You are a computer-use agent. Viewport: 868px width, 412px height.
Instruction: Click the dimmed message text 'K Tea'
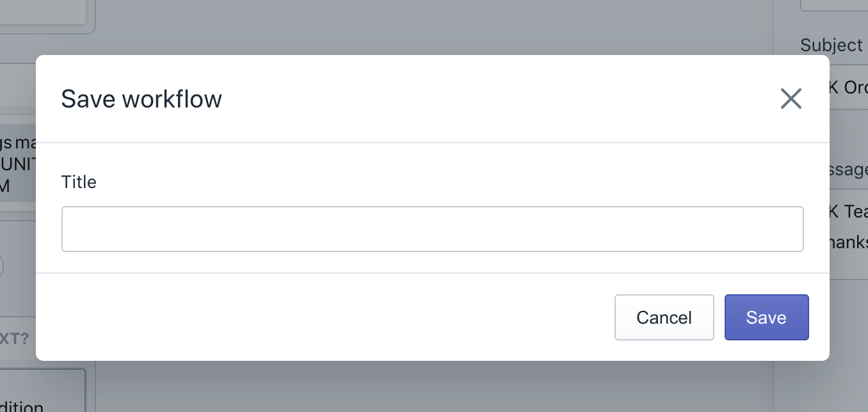(849, 211)
